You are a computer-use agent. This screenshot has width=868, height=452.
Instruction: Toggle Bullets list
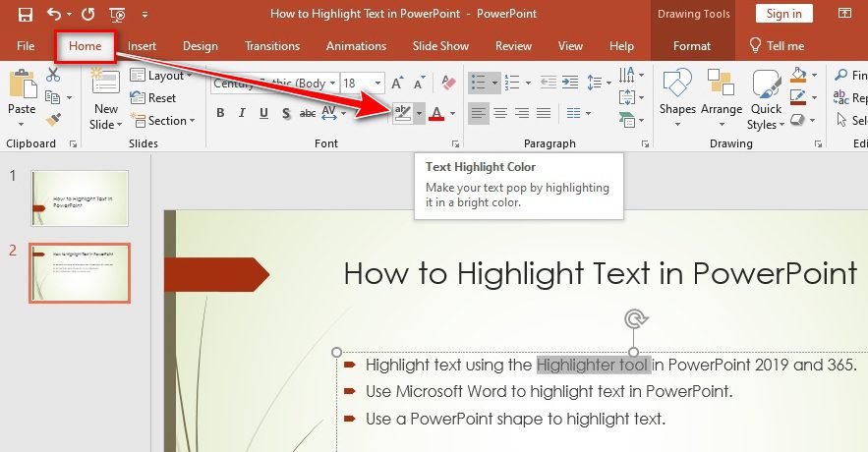tap(479, 83)
